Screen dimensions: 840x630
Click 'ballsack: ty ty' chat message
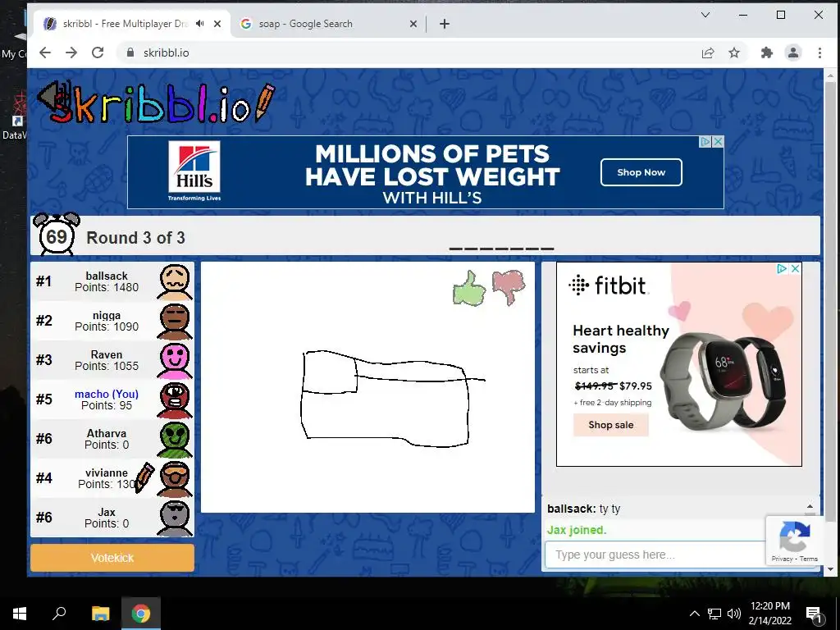click(x=583, y=509)
